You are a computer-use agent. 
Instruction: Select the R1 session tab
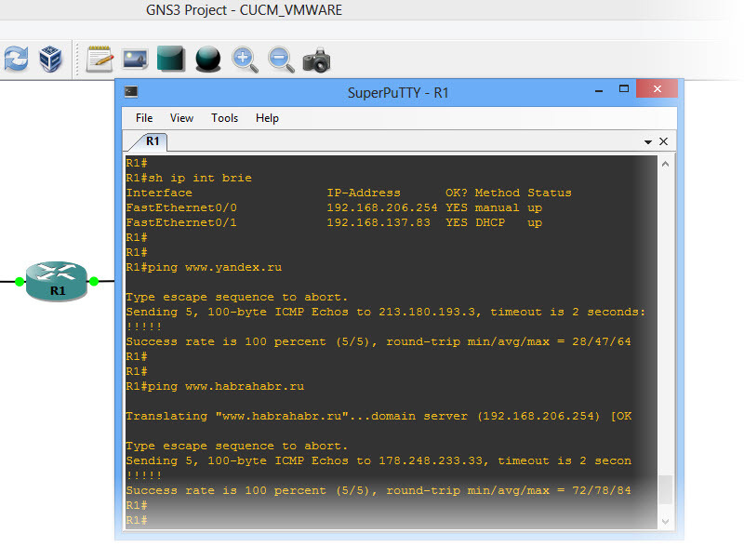(x=149, y=141)
